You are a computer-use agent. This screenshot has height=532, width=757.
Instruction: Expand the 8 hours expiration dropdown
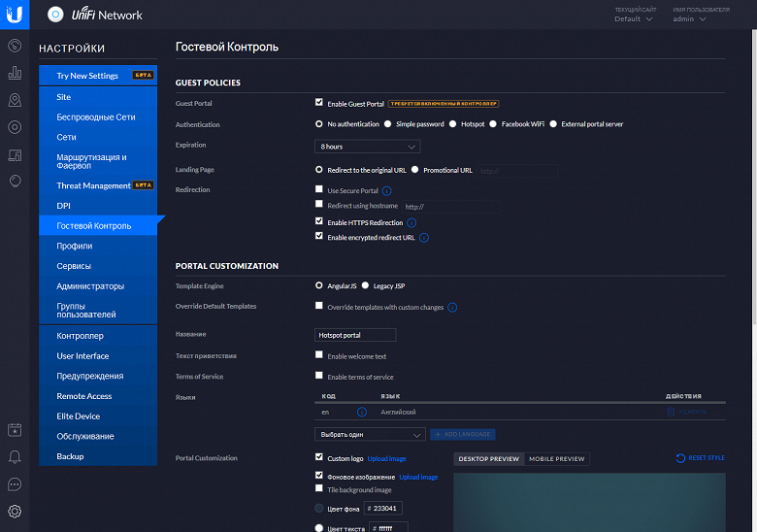tap(367, 147)
